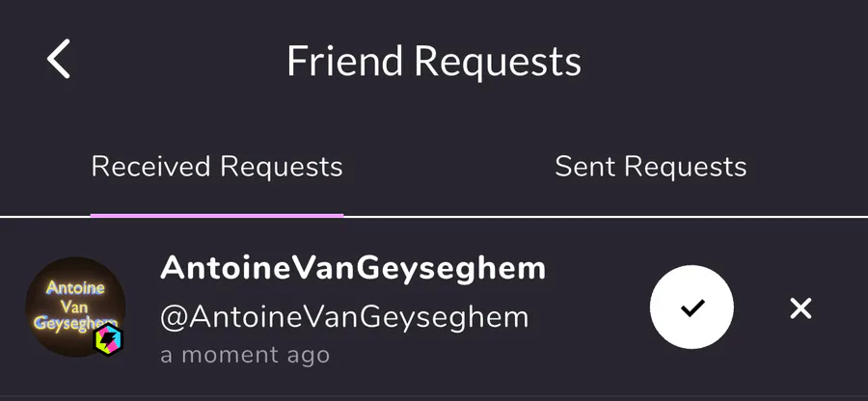Select the Received Requests tab
Viewport: 868px width, 401px height.
(x=217, y=167)
